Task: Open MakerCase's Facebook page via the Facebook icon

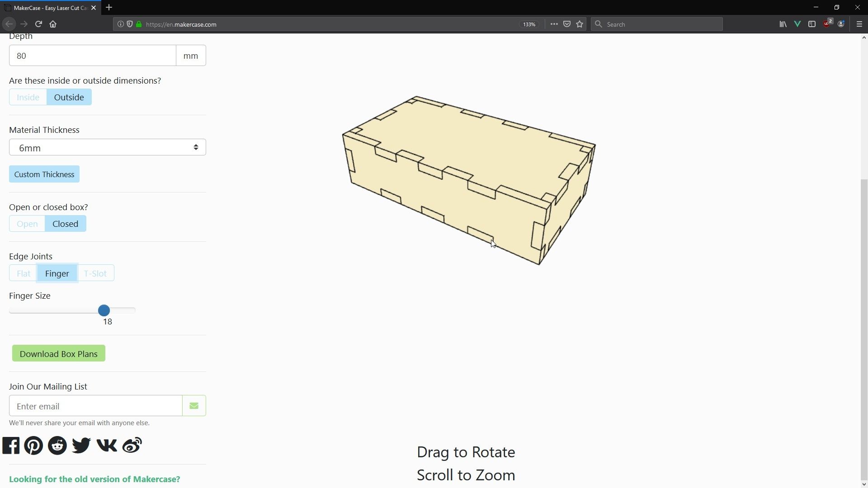Action: tap(11, 445)
